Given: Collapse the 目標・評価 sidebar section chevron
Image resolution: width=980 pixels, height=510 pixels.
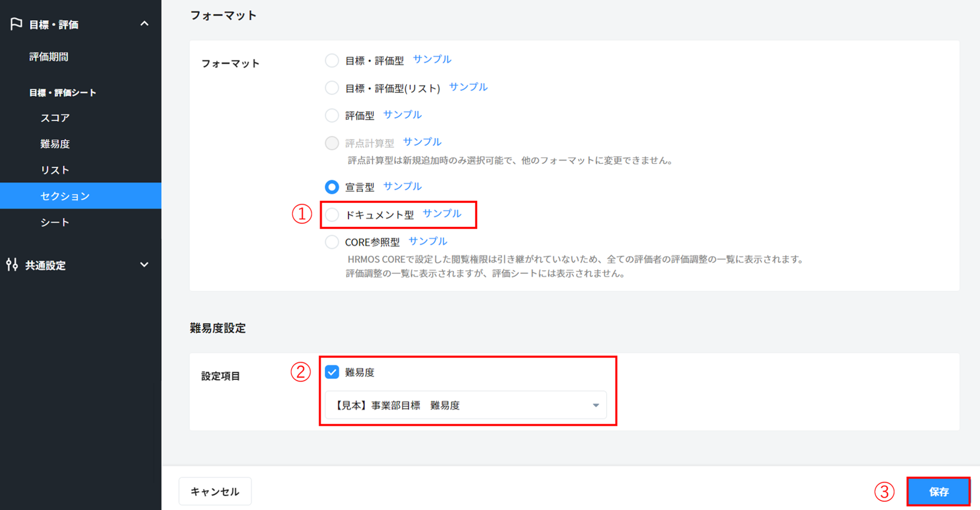Looking at the screenshot, I should 144,24.
